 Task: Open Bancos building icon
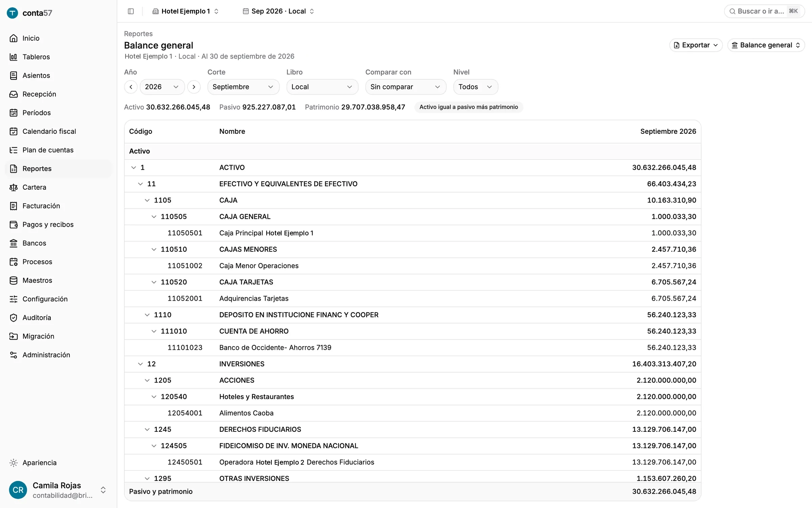pos(14,243)
